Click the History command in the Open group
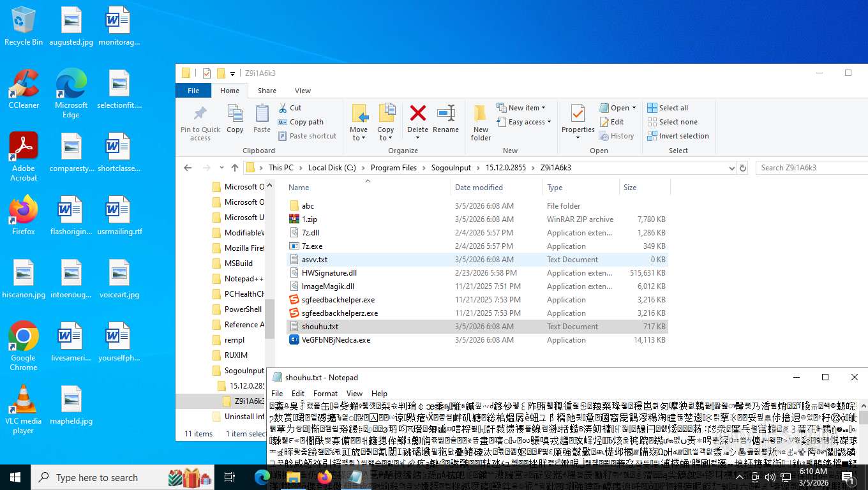 617,136
